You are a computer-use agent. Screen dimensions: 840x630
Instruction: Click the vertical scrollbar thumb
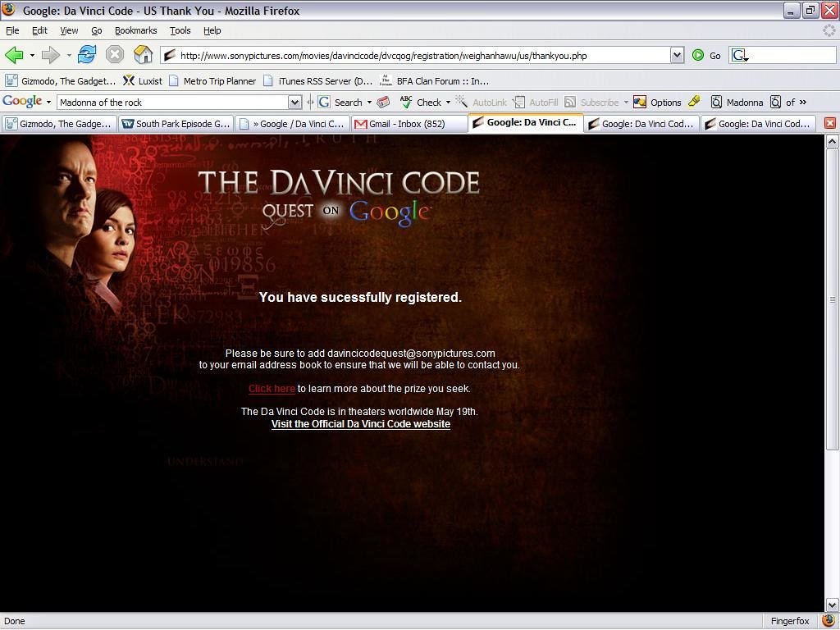(832, 299)
